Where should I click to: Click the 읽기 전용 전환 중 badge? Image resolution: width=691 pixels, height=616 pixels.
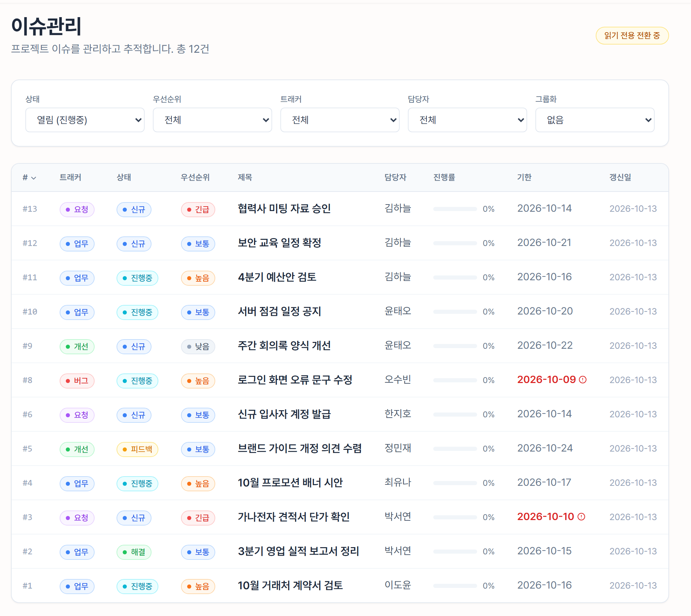click(632, 36)
